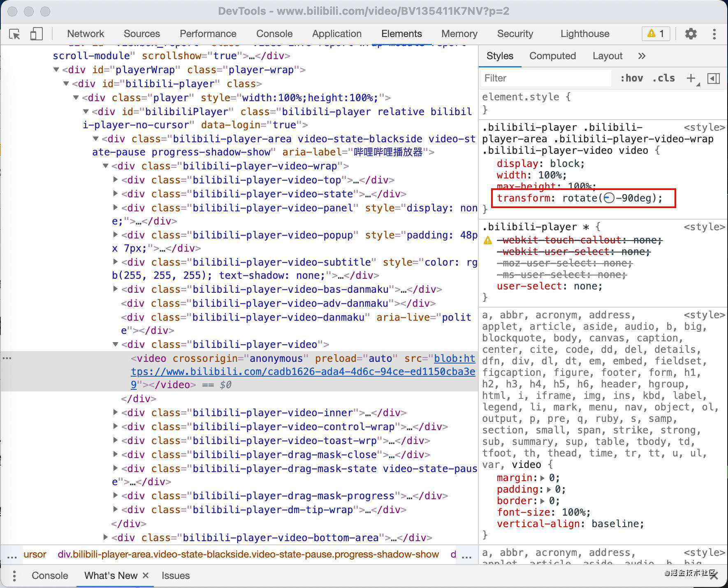Collapse the bilibili-player-area div node
This screenshot has width=728, height=588.
96,139
